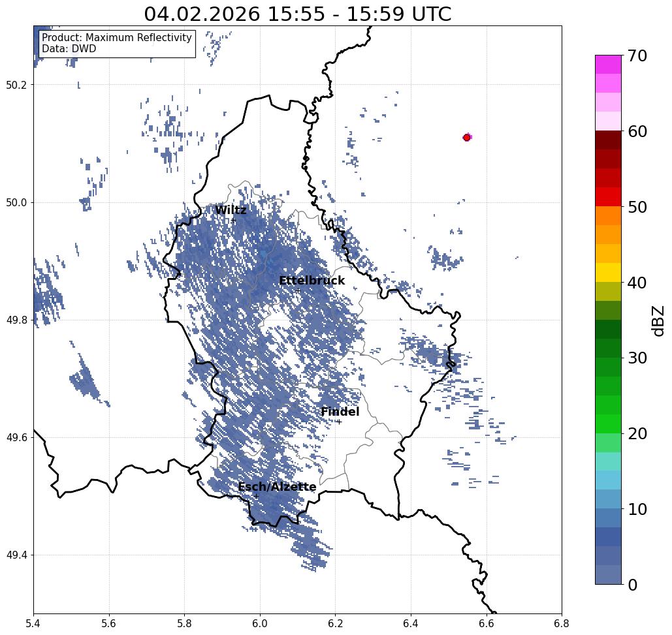The width and height of the screenshot is (672, 635).
Task: Click the yellow colorbar swatch near 40
Action: coord(608,272)
